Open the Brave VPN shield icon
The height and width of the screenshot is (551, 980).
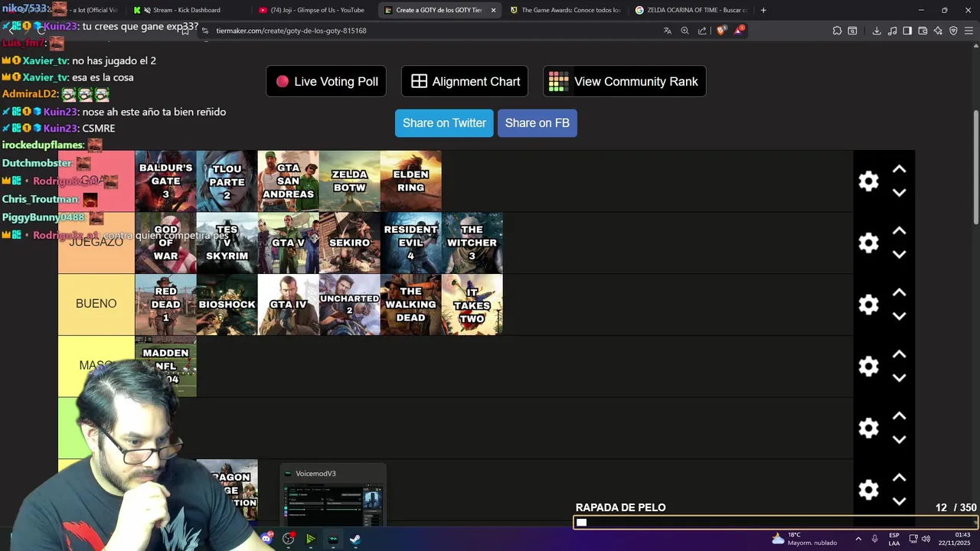pyautogui.click(x=953, y=31)
